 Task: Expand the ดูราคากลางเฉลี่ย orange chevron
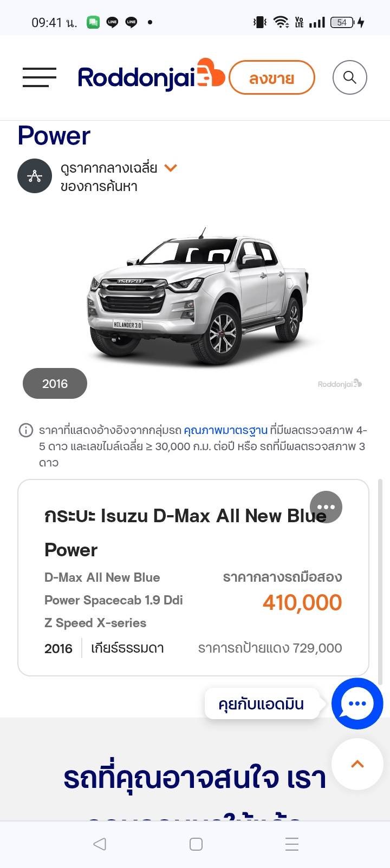tap(171, 168)
